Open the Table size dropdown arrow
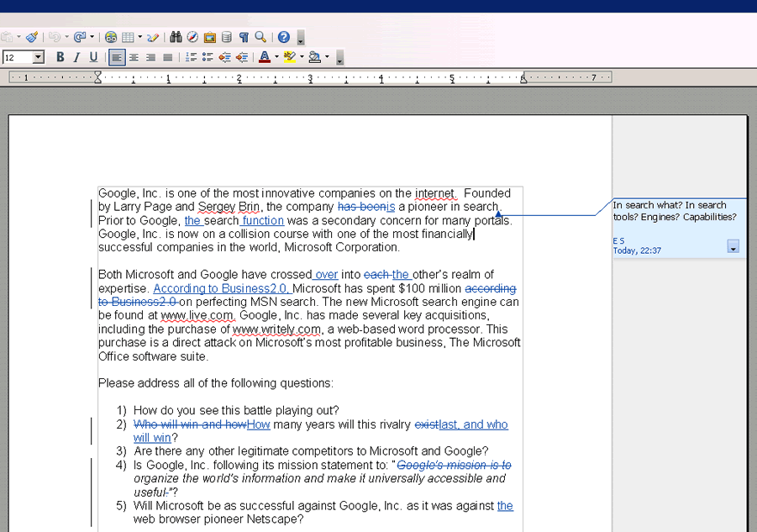The width and height of the screenshot is (757, 532). click(x=140, y=37)
